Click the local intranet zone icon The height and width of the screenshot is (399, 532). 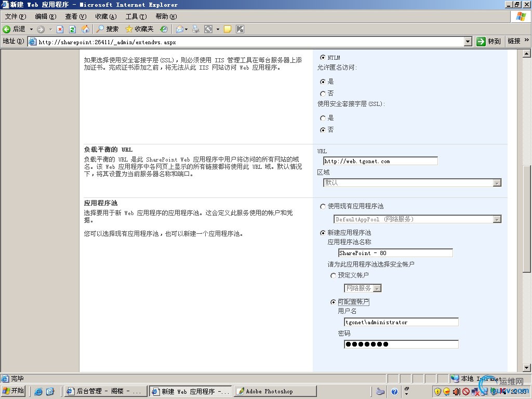point(455,378)
